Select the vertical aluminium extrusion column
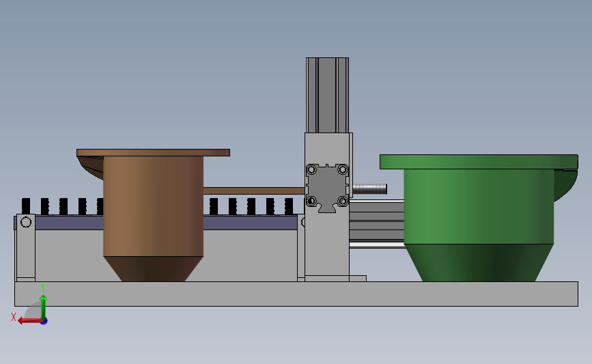The width and height of the screenshot is (592, 364). pyautogui.click(x=327, y=95)
